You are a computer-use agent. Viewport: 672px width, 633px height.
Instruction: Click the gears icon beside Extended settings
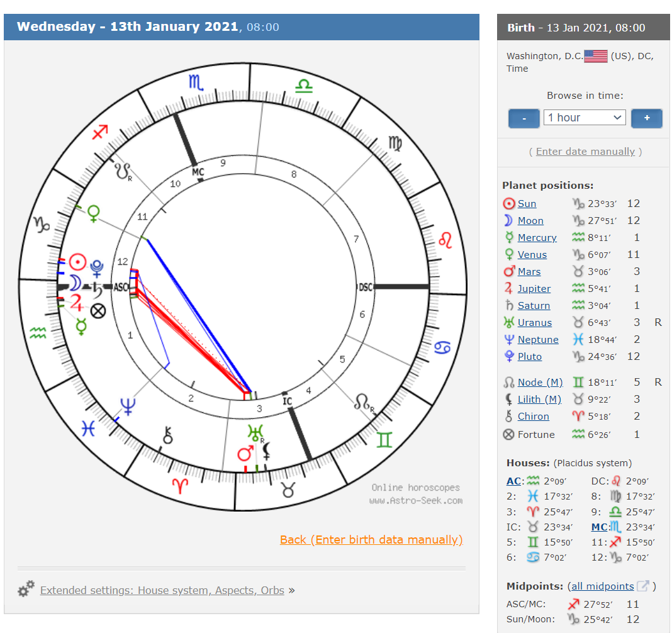coord(26,589)
